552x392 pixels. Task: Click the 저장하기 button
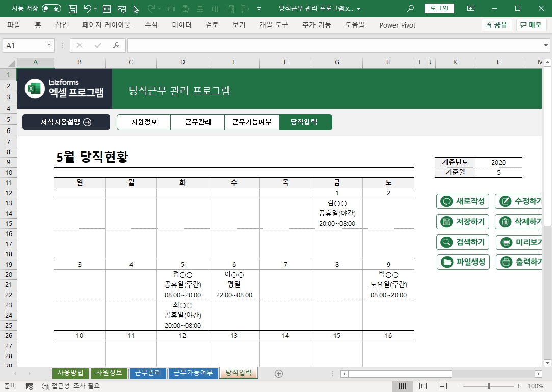pyautogui.click(x=463, y=221)
